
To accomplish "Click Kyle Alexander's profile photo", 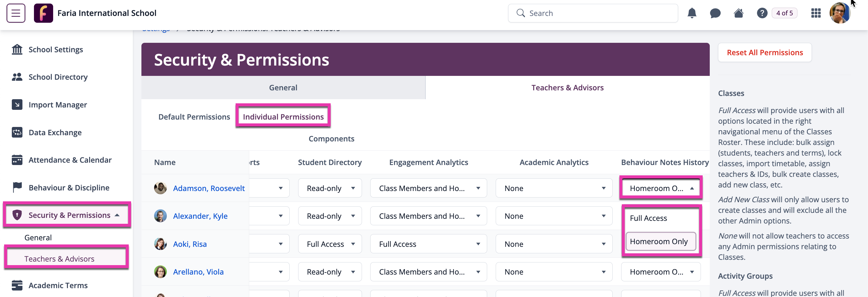I will pos(160,216).
